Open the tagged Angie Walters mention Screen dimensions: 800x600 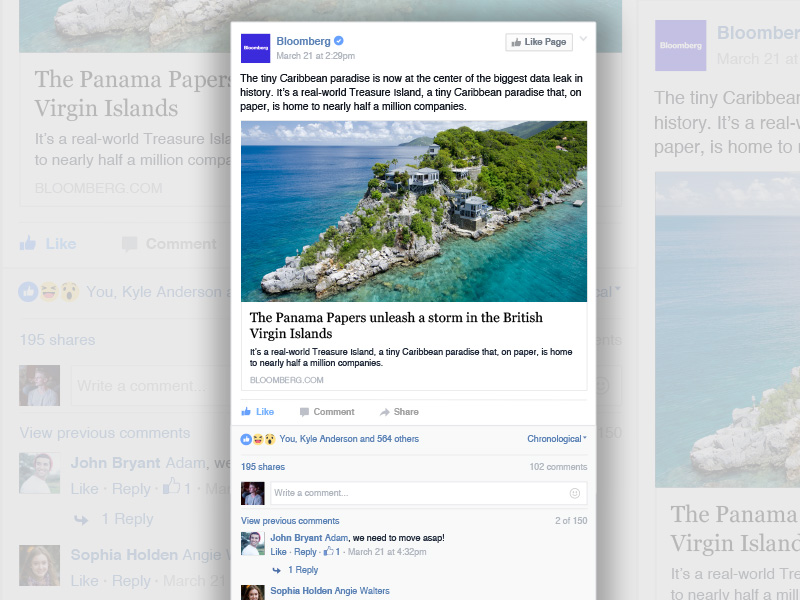pyautogui.click(x=362, y=591)
